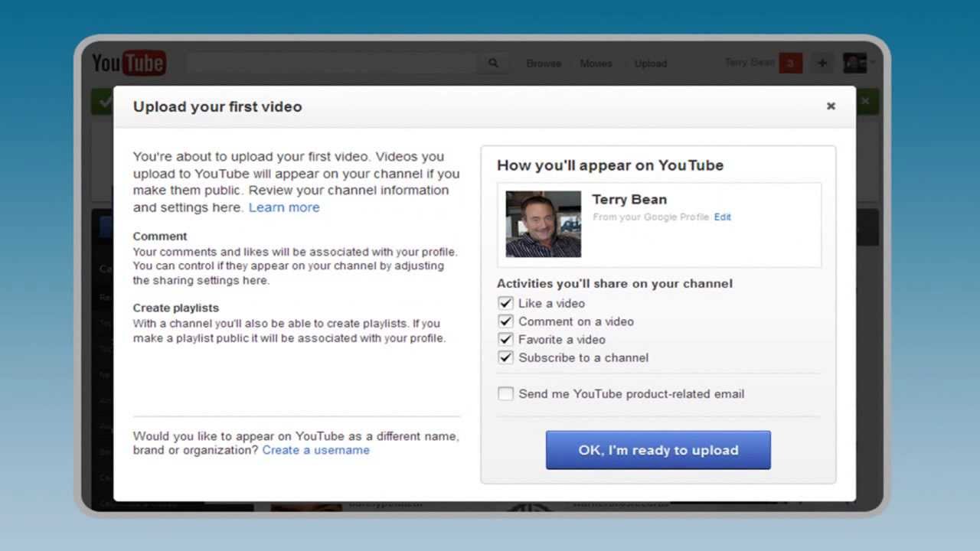The height and width of the screenshot is (551, 980).
Task: Open the Upload menu item
Action: (x=651, y=64)
